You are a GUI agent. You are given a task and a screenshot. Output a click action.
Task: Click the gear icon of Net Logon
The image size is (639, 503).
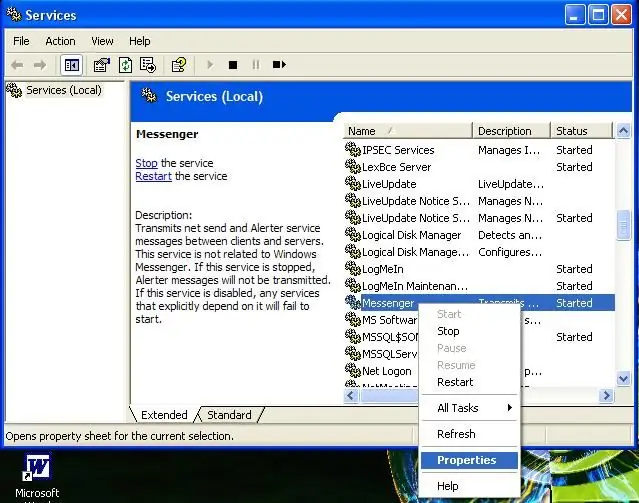point(353,371)
